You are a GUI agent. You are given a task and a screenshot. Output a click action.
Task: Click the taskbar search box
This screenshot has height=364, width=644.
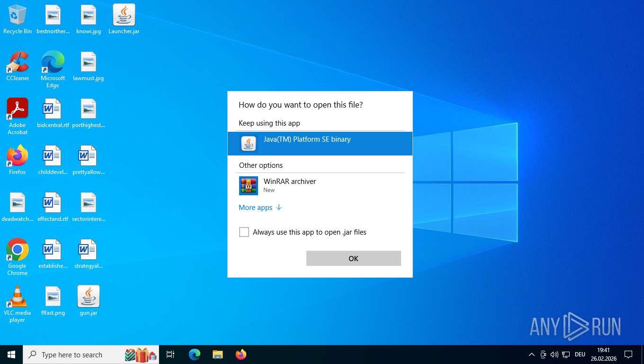coord(91,355)
